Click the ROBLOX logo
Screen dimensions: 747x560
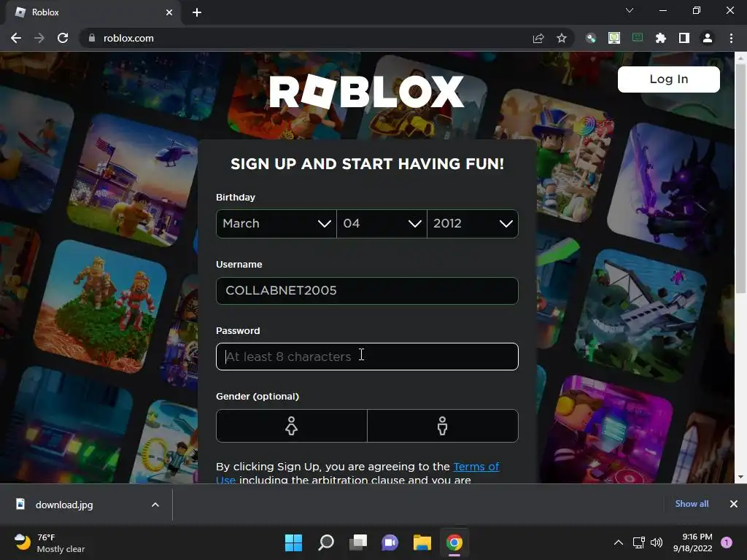[x=366, y=91]
